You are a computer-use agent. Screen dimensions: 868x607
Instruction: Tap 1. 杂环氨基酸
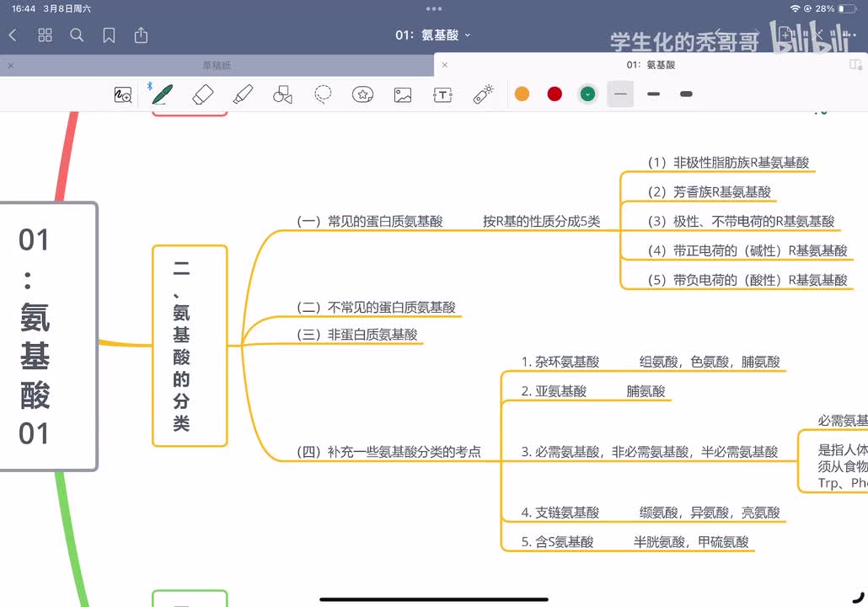pyautogui.click(x=560, y=363)
